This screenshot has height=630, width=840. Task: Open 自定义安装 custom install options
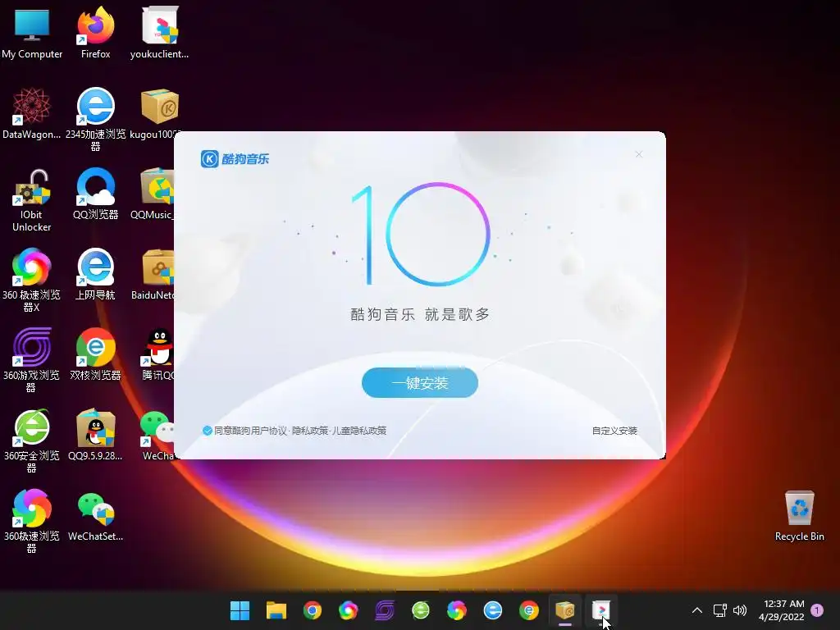[614, 431]
